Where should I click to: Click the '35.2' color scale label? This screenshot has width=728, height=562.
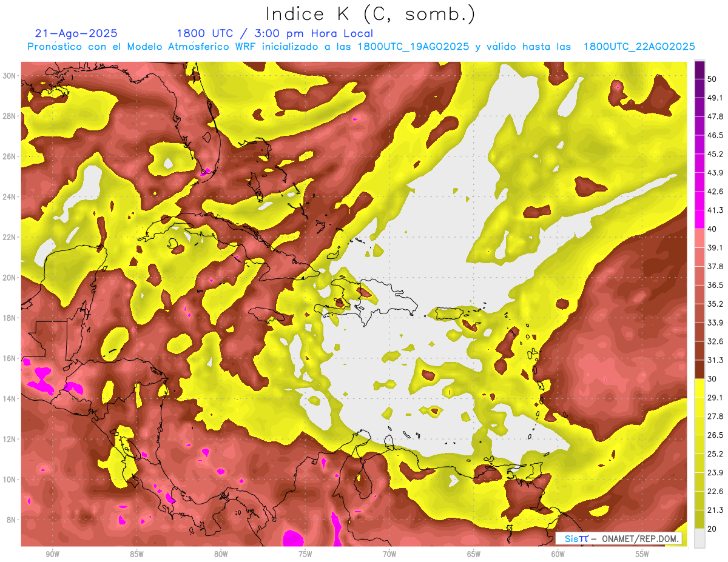715,304
